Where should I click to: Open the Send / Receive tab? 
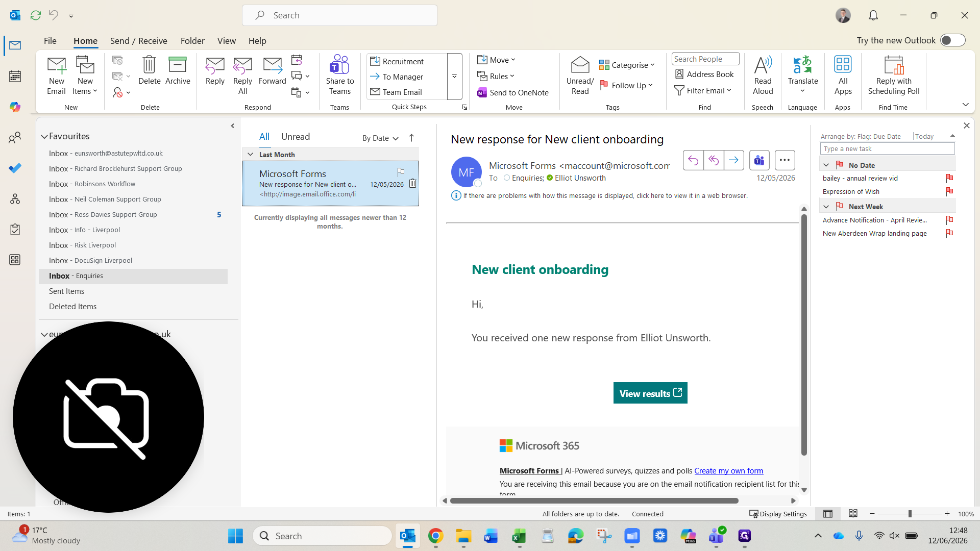coord(138,40)
